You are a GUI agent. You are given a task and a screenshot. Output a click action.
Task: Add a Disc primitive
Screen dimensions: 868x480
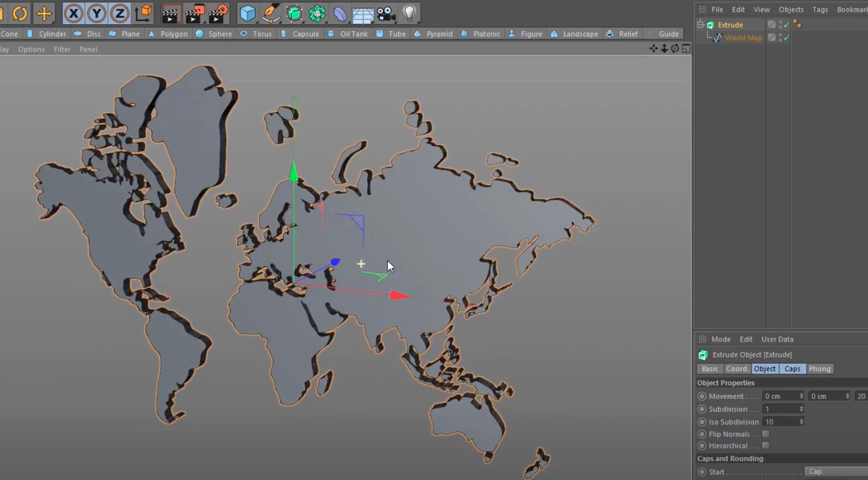coord(88,34)
